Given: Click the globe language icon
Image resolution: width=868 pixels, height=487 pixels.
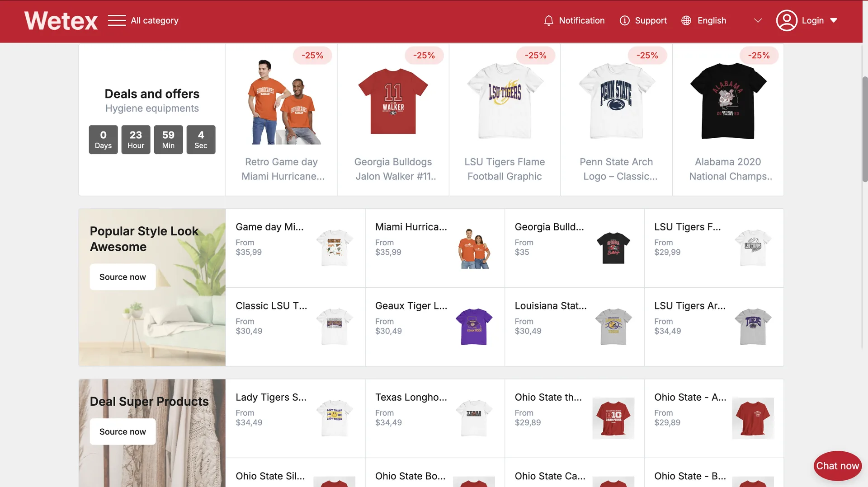Looking at the screenshot, I should click(686, 21).
